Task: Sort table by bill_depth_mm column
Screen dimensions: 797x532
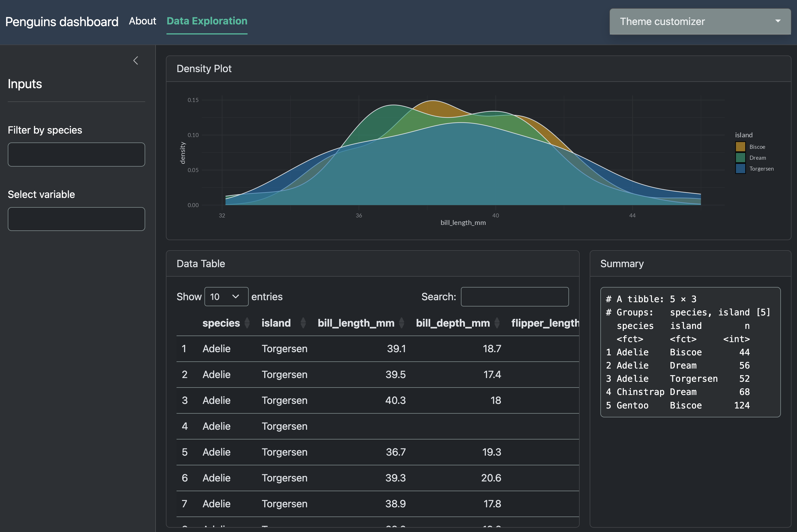Action: click(453, 323)
